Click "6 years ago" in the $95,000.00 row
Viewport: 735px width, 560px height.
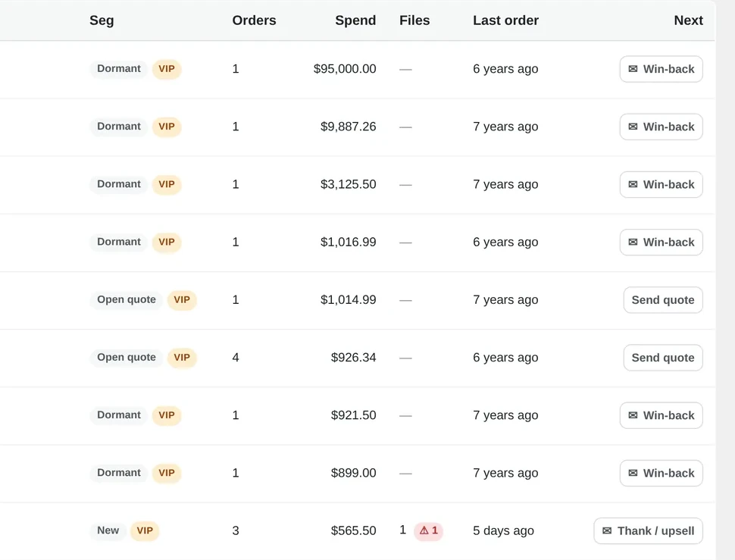(x=505, y=69)
